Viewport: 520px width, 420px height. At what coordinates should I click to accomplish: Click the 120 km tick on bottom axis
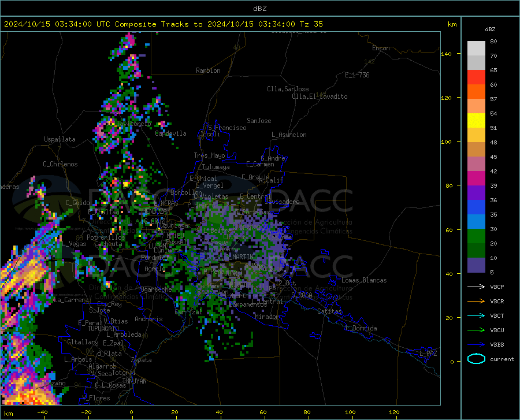pos(394,412)
